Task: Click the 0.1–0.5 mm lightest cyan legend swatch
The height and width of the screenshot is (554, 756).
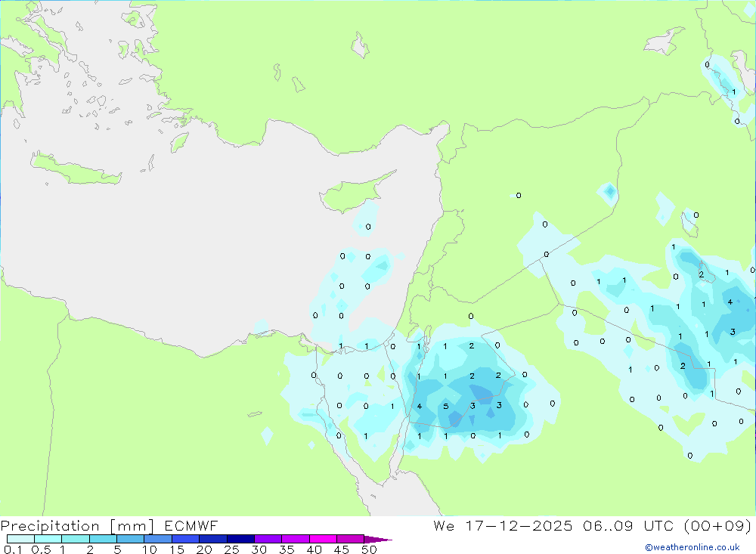Action: (x=20, y=539)
